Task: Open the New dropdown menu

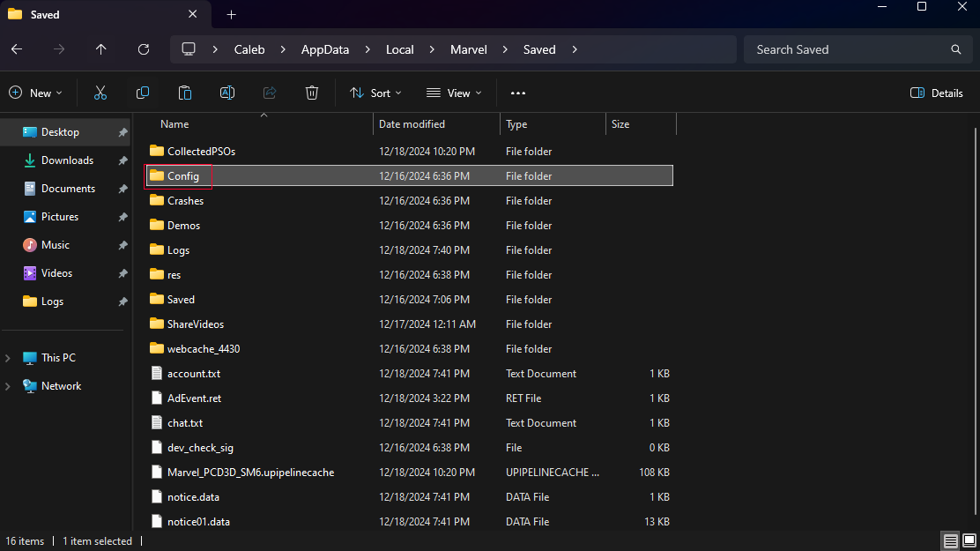Action: [x=35, y=93]
